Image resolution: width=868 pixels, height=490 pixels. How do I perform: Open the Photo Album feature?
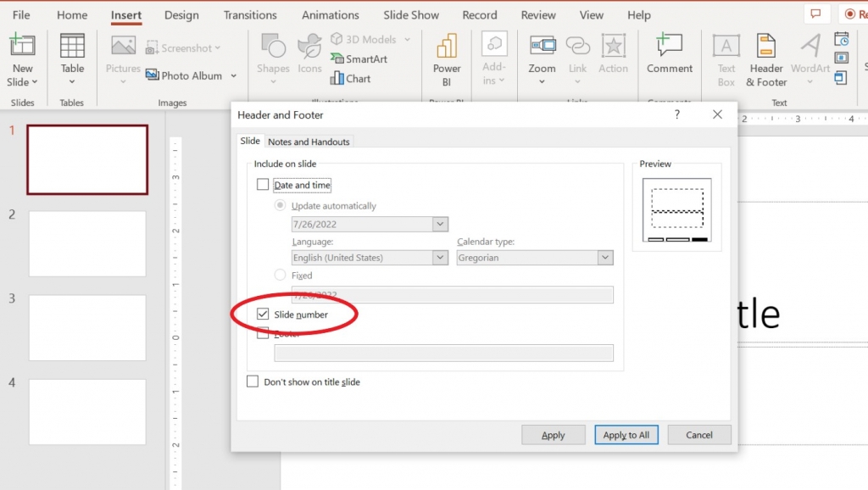click(x=191, y=75)
